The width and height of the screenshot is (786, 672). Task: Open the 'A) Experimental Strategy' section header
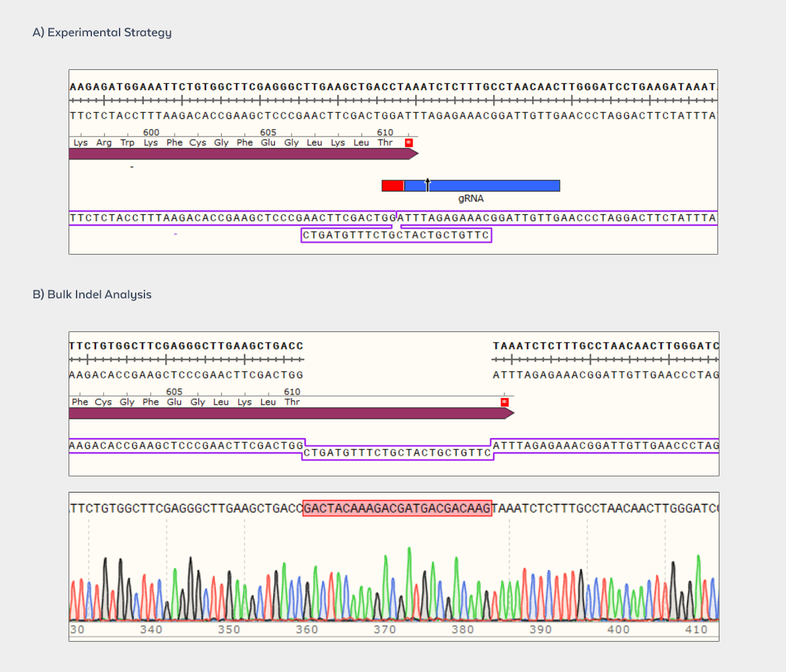point(102,32)
